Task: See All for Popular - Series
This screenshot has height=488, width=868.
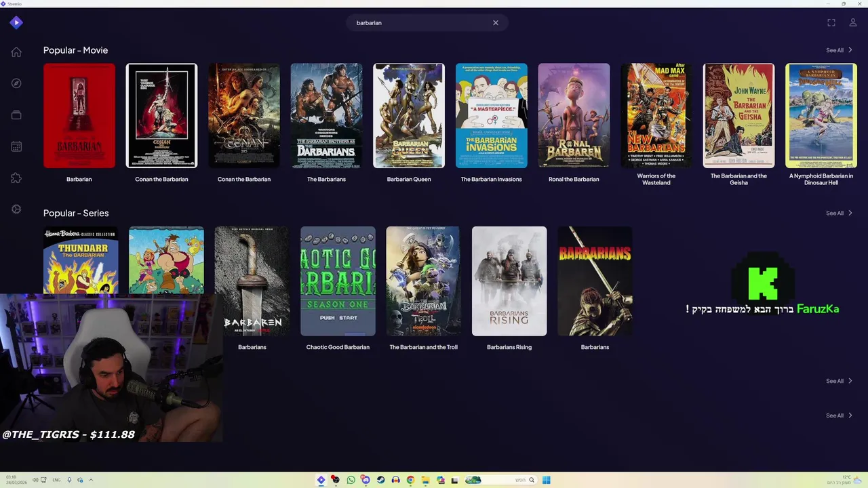Action: 839,213
